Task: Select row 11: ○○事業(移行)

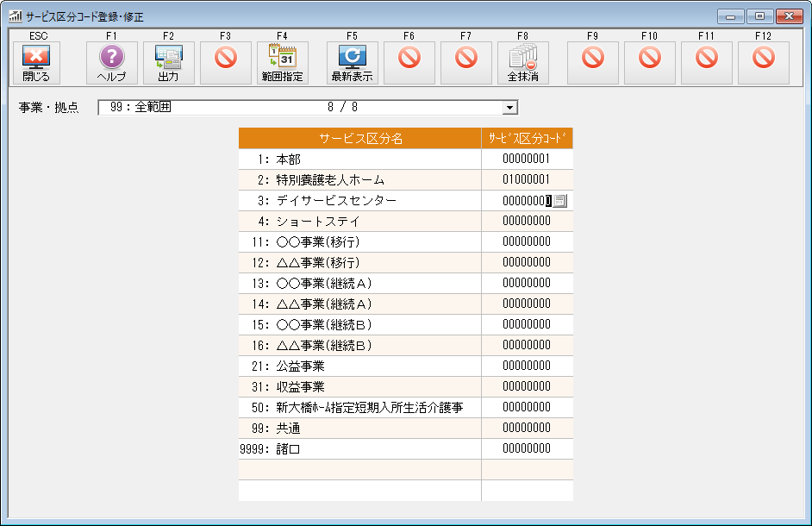Action: pos(360,242)
